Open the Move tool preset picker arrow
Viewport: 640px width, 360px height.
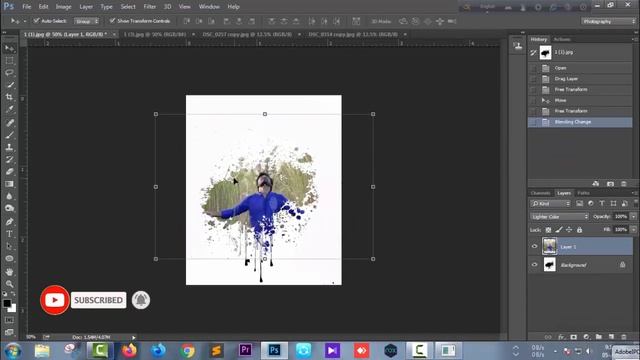(24, 21)
